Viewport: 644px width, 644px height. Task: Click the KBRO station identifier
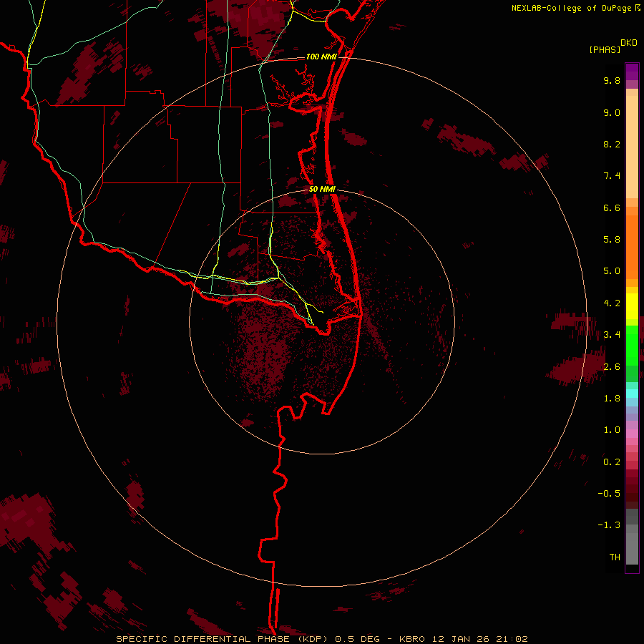(x=413, y=639)
